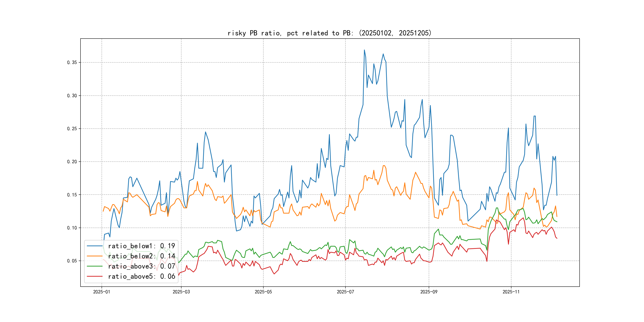Click the 'ratio_above3: 0.07' legend label
This screenshot has width=644, height=322.
tap(142, 266)
